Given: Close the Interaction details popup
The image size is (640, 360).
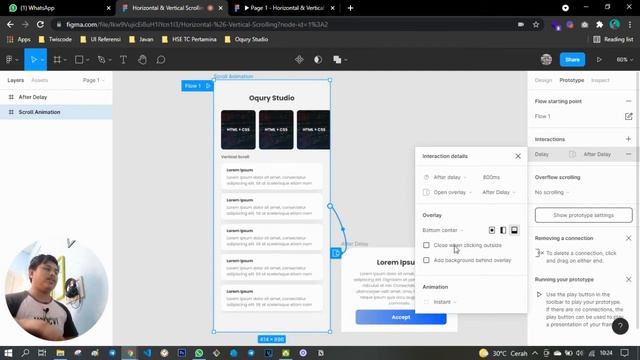Looking at the screenshot, I should [518, 156].
